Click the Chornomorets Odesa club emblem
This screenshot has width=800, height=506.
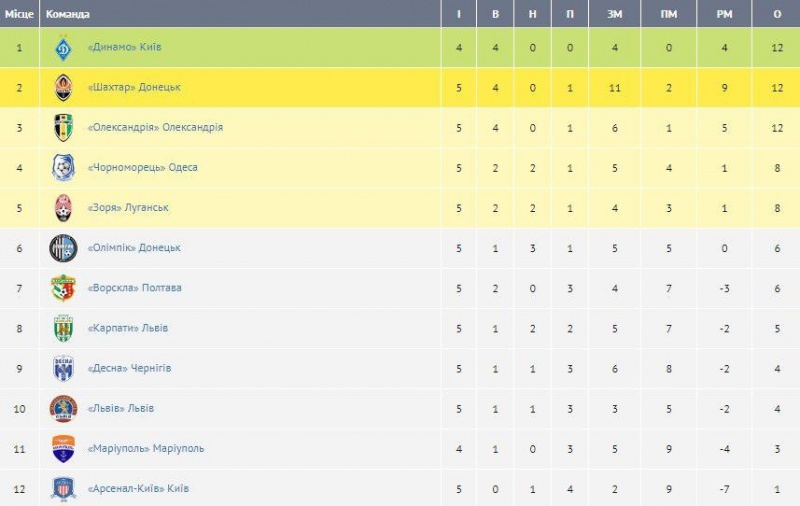pos(63,168)
